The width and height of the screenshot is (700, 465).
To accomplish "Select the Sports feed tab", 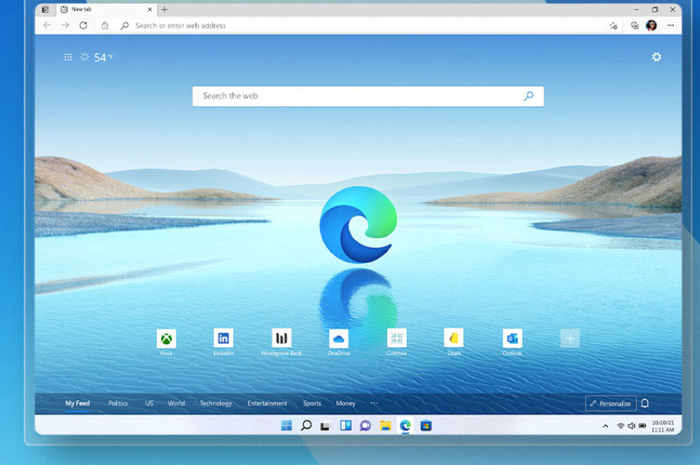I will 312,403.
